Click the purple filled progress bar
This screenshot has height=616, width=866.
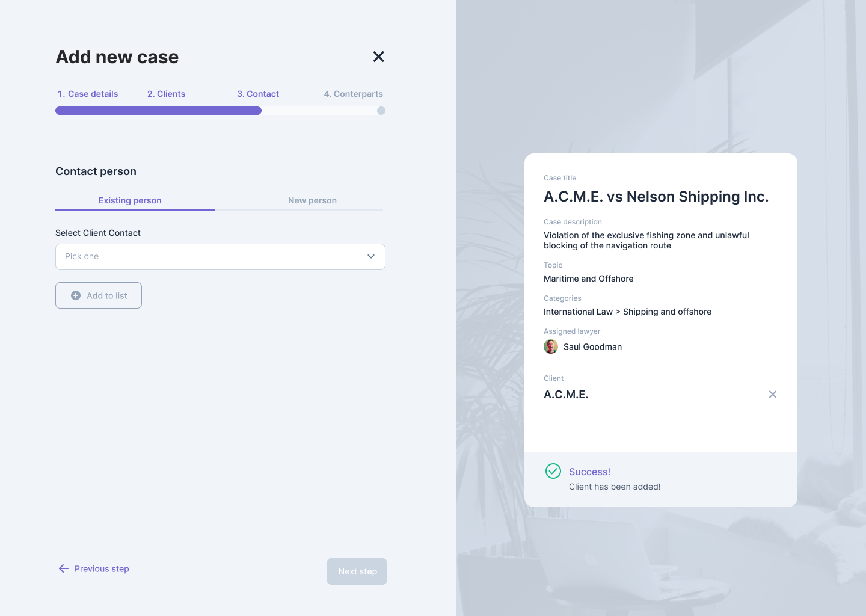(158, 111)
